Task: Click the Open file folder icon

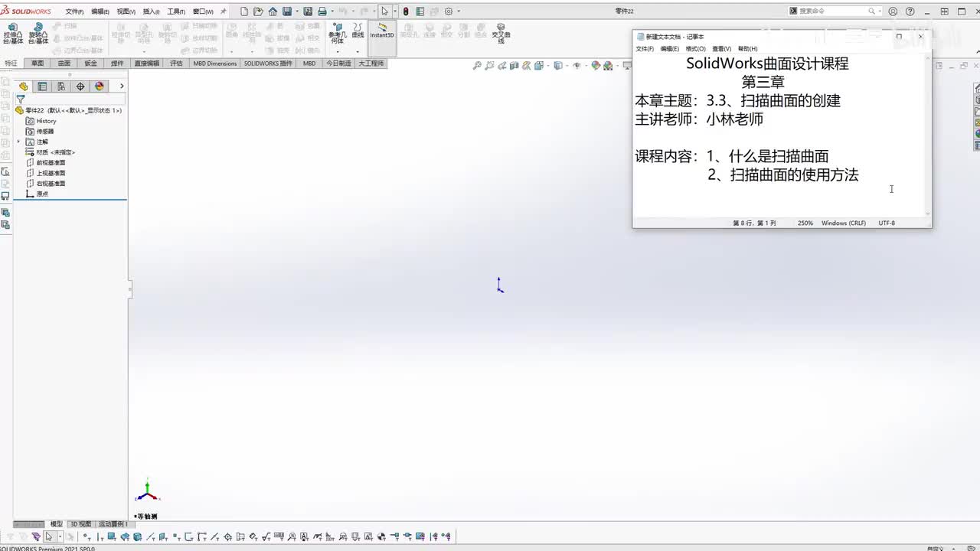Action: pyautogui.click(x=258, y=11)
